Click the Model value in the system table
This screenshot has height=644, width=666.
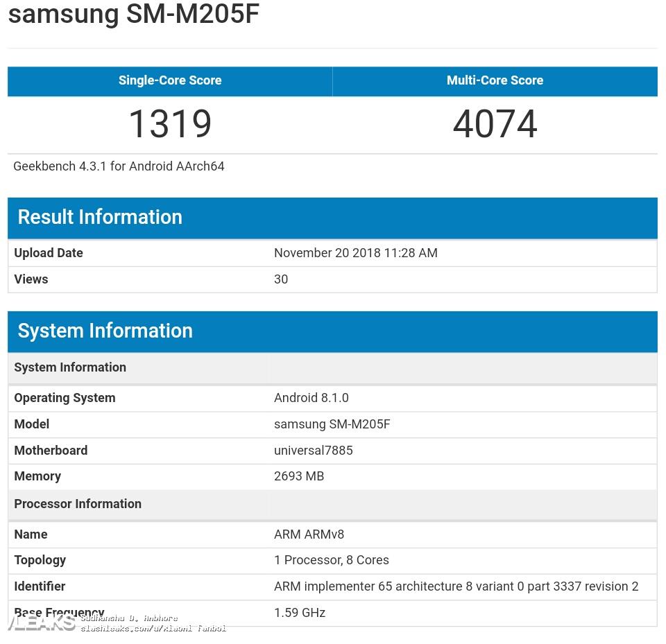(332, 424)
